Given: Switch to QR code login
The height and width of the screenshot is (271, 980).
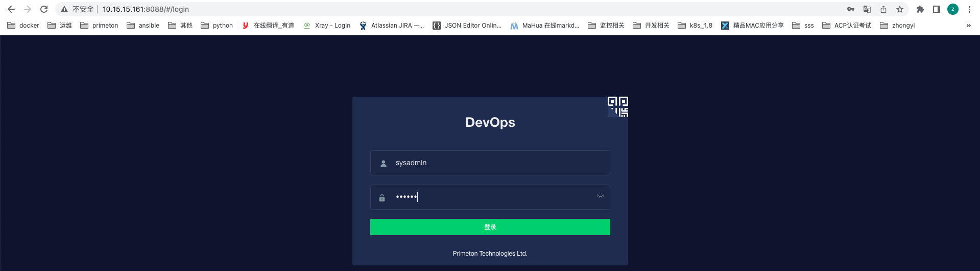Looking at the screenshot, I should point(618,107).
